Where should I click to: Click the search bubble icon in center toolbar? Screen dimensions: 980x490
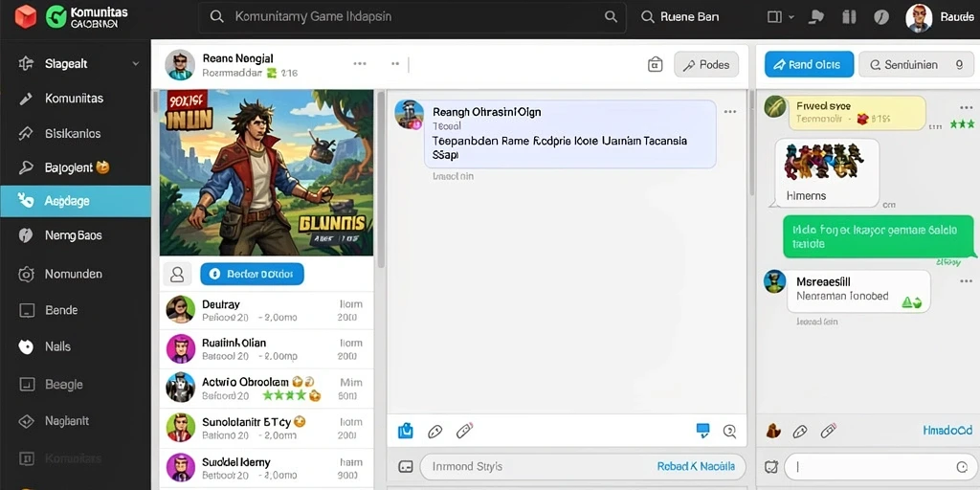[x=729, y=431]
